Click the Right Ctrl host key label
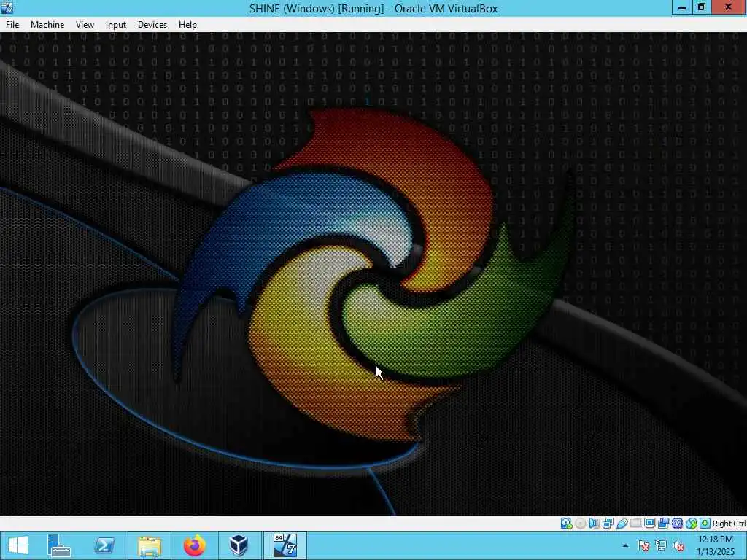Viewport: 747px width, 560px height. tap(729, 524)
